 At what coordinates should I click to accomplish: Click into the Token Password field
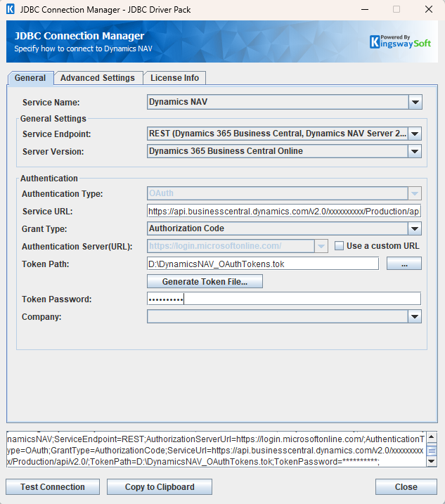(284, 299)
